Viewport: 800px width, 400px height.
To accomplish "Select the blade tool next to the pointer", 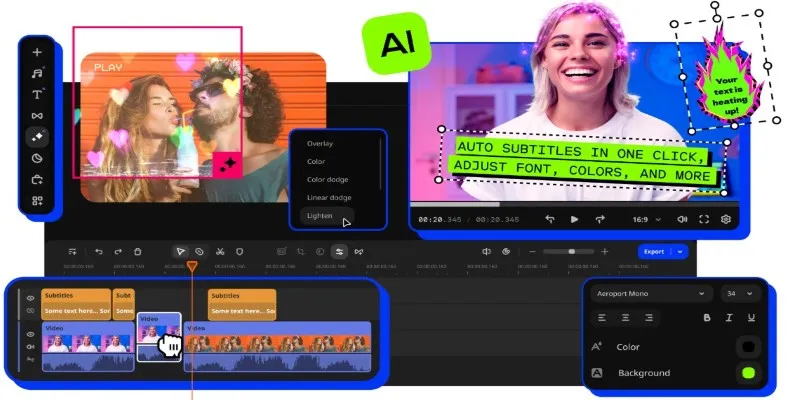I will click(199, 252).
